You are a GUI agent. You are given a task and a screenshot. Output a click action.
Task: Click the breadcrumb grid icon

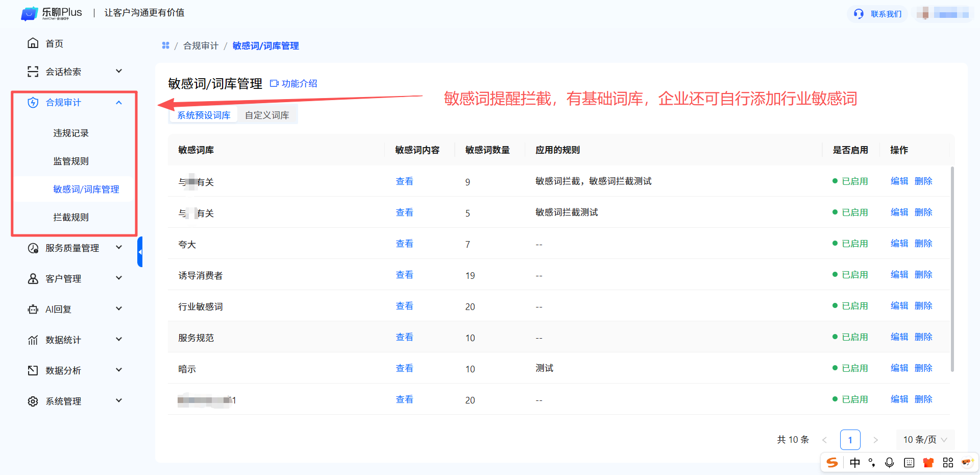pyautogui.click(x=165, y=45)
